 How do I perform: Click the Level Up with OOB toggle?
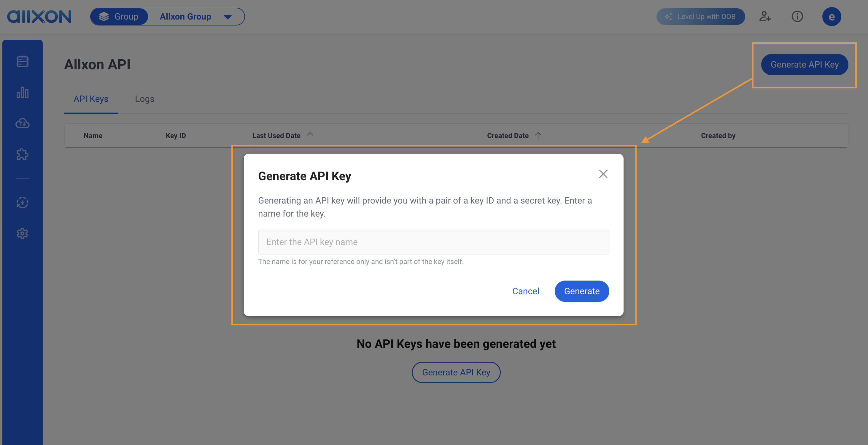(x=700, y=16)
